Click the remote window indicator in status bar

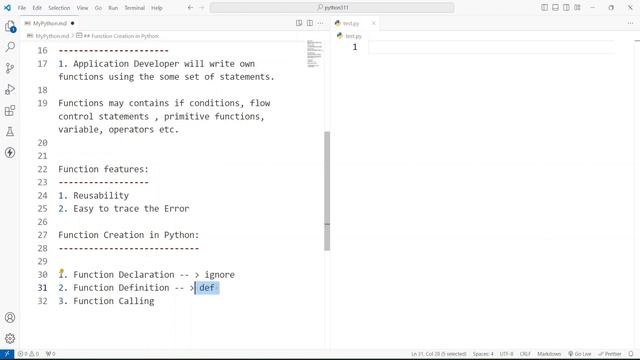7,354
